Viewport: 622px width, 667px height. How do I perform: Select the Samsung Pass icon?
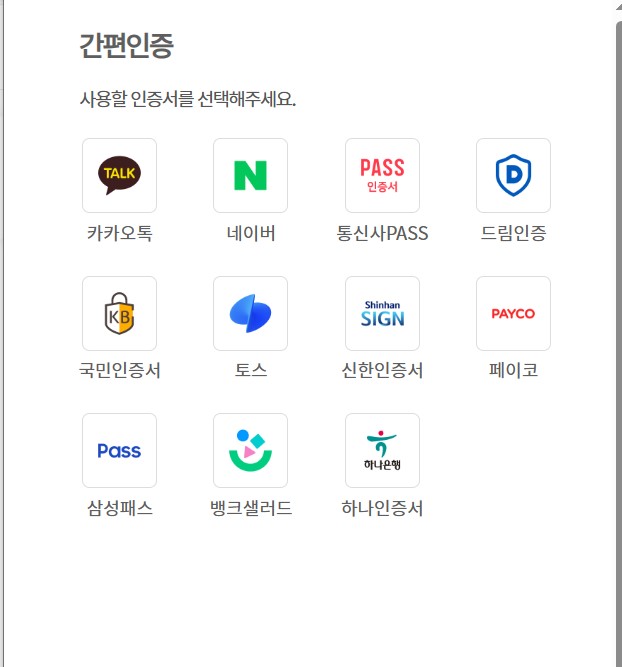pos(120,450)
